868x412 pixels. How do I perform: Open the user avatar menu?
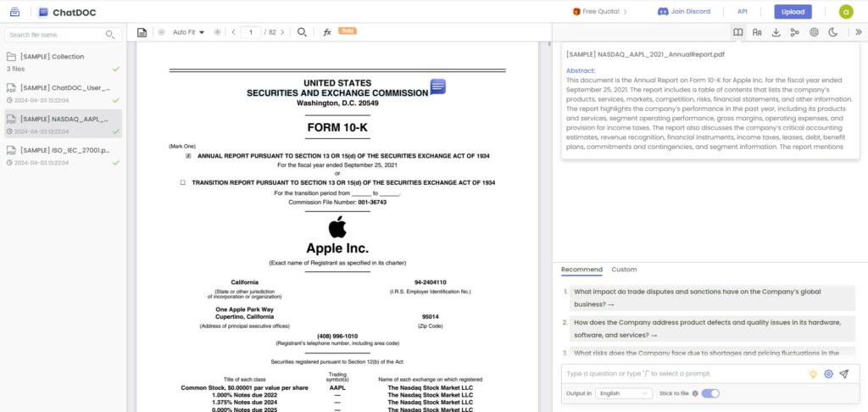pos(845,12)
